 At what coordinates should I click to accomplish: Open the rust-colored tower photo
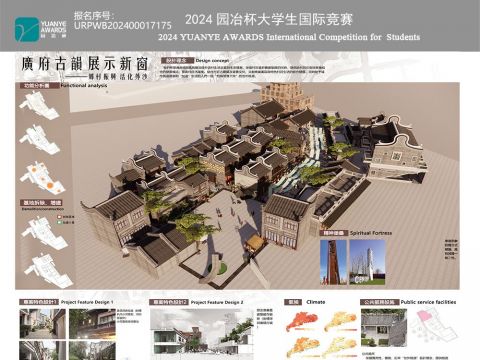[333, 262]
